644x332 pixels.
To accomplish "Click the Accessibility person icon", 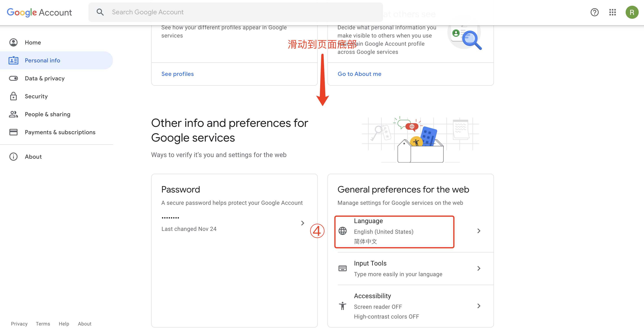I will click(x=342, y=306).
